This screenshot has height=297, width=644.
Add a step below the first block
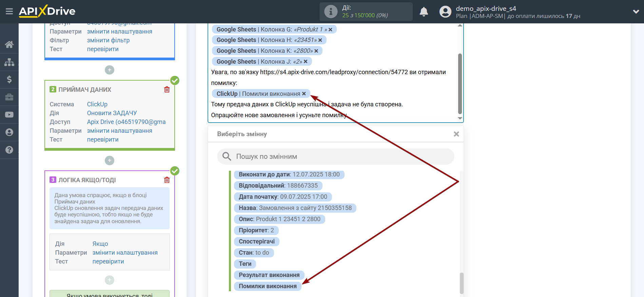pyautogui.click(x=110, y=70)
